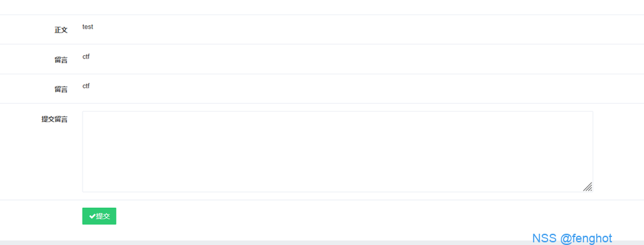Focus the 提交留言 comment textarea
This screenshot has width=644, height=245.
click(337, 151)
